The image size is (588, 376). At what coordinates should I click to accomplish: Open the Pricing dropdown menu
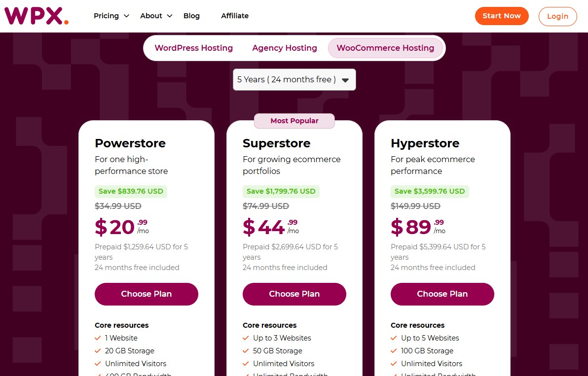tap(110, 16)
